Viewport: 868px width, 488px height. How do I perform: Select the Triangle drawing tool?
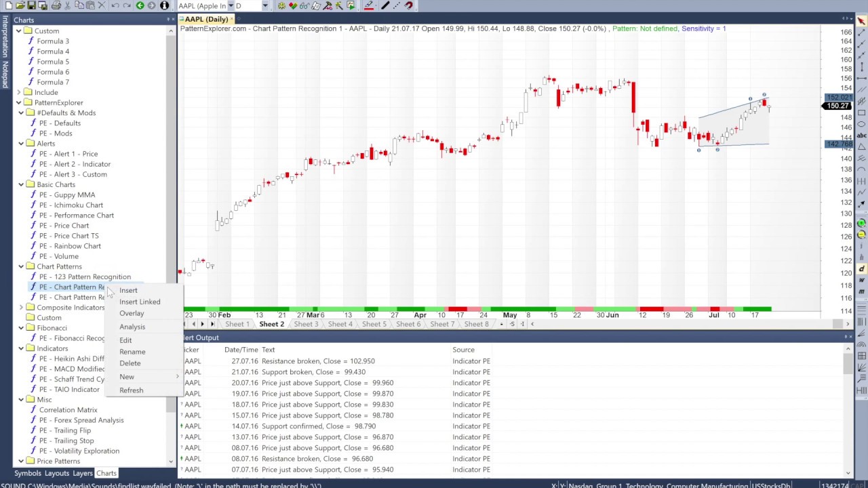pos(861,147)
